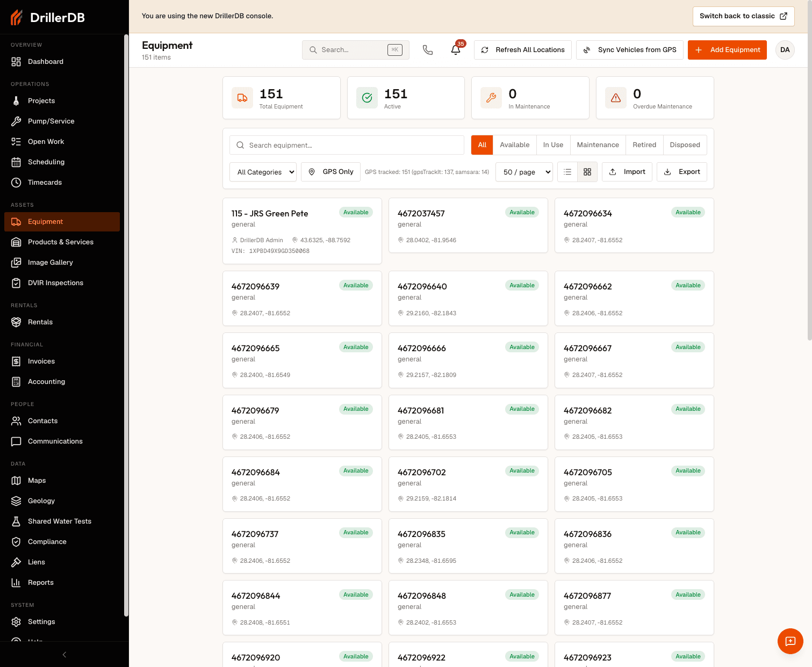
Task: Open All Categories dropdown
Action: (263, 172)
